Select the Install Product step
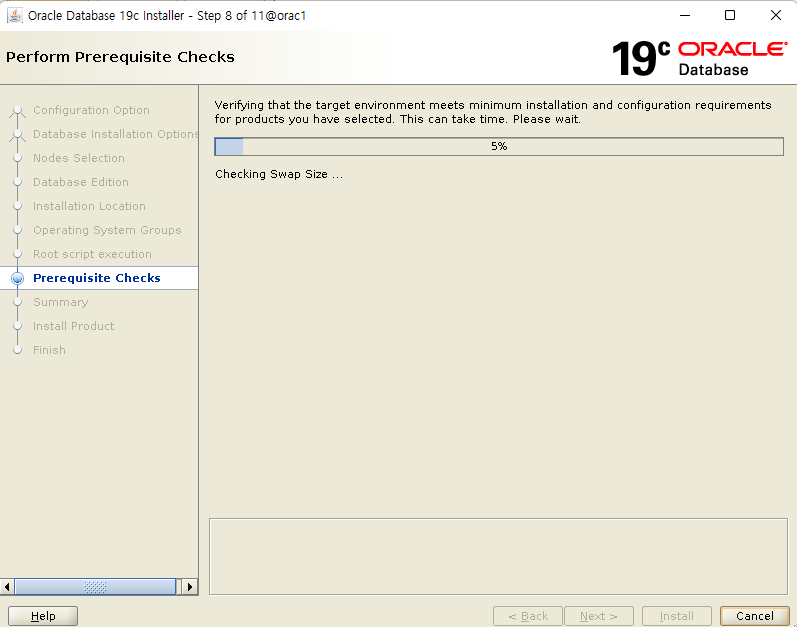The height and width of the screenshot is (627, 797). pos(73,326)
